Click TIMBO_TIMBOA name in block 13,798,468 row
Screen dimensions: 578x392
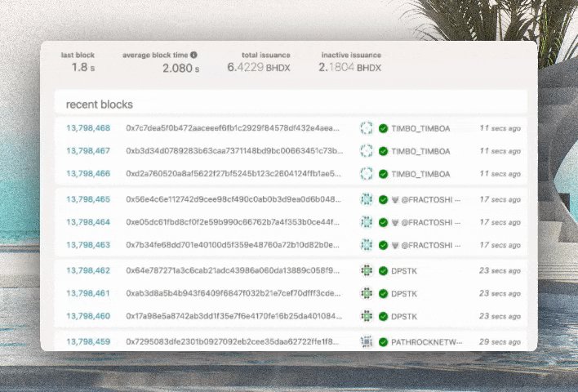coord(420,129)
